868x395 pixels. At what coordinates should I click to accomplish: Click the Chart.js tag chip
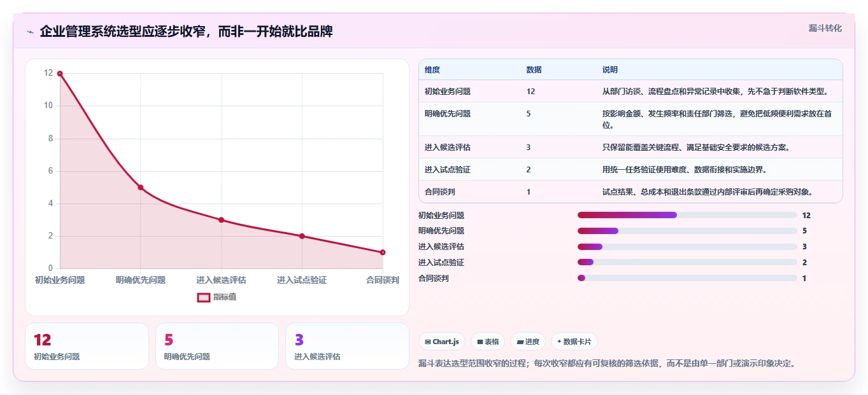(442, 342)
